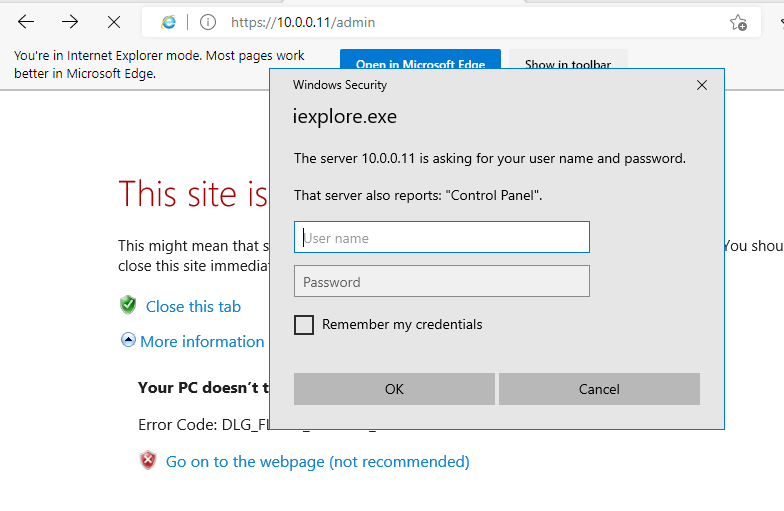Go on to the webpage (not recommended)

pyautogui.click(x=317, y=461)
